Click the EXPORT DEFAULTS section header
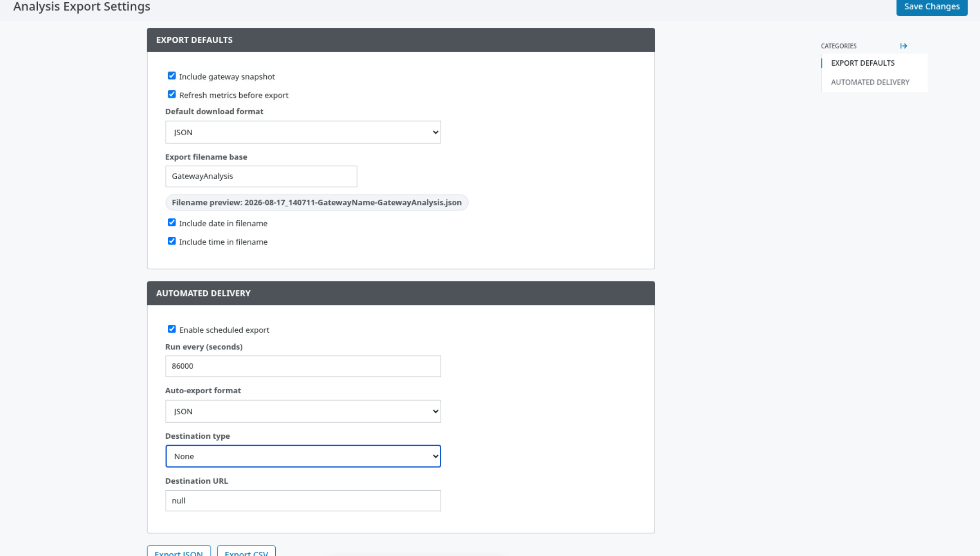Image resolution: width=980 pixels, height=556 pixels. [x=400, y=40]
